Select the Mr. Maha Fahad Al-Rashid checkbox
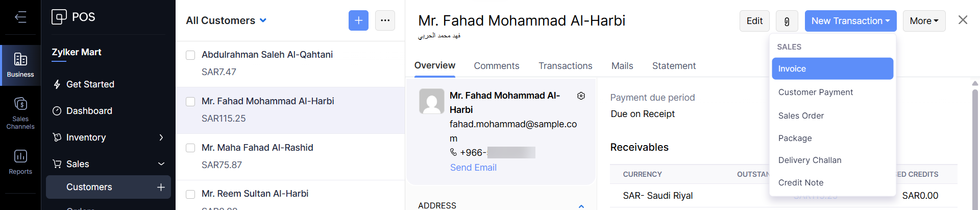The image size is (980, 210). (x=190, y=148)
